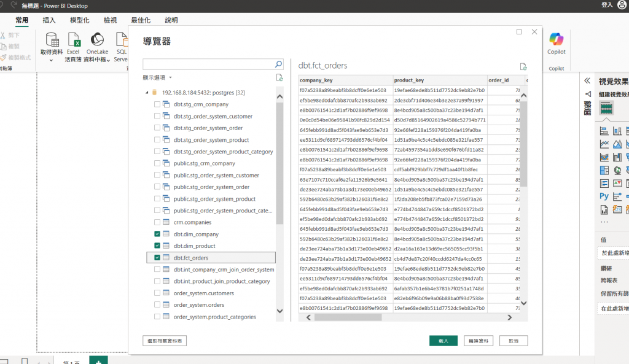Uncheck the dbt.dim_product checkbox
Screen dimensions: 629x364
(157, 246)
